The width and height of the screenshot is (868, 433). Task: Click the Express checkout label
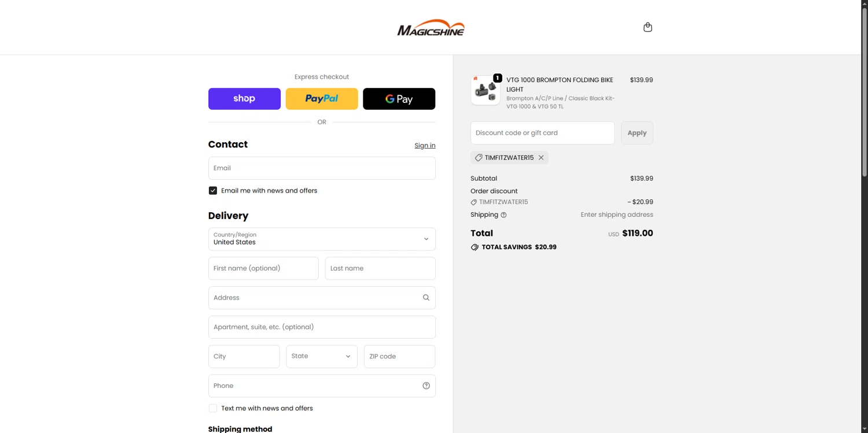pyautogui.click(x=322, y=77)
